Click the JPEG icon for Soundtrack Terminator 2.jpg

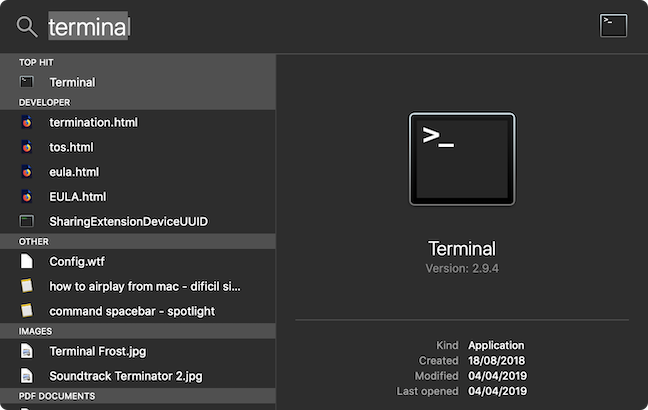pos(27,376)
